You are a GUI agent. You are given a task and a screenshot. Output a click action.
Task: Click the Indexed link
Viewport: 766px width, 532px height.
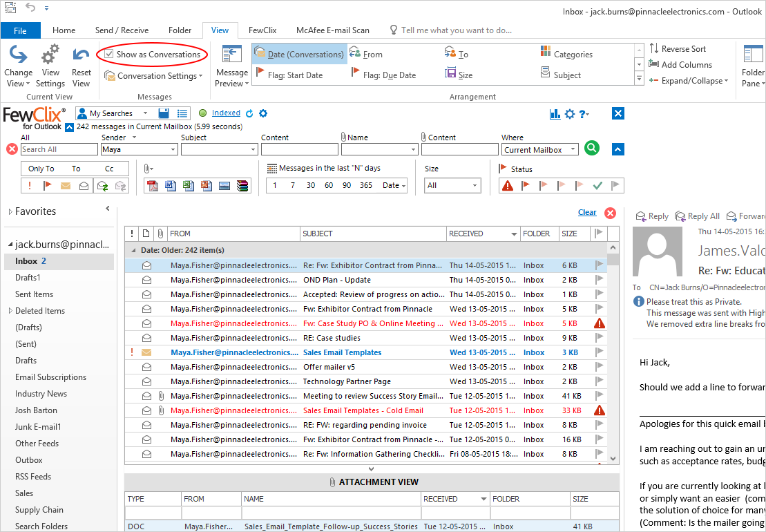(226, 113)
